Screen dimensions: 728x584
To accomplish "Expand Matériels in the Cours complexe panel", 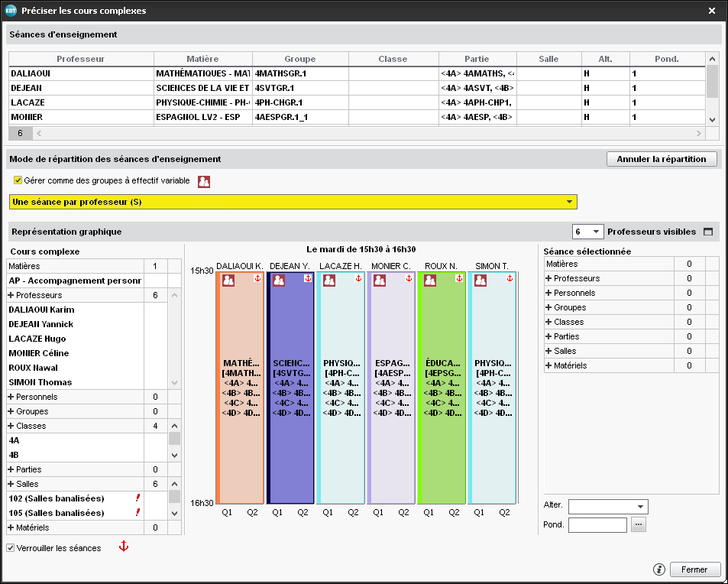I will (11, 527).
